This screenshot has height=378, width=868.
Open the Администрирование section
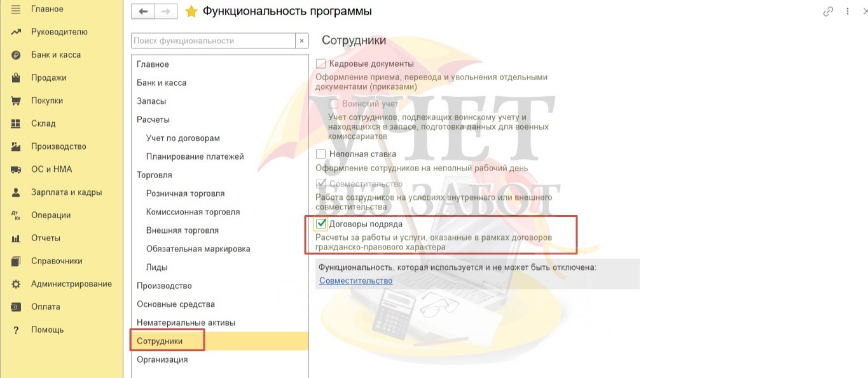(71, 284)
